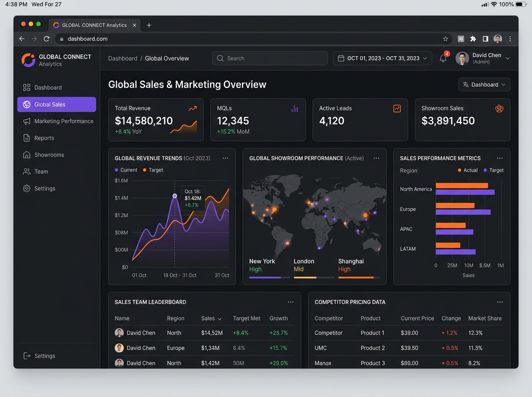Open the Dashboard grid icon in sidebar
The height and width of the screenshot is (397, 532).
(27, 87)
